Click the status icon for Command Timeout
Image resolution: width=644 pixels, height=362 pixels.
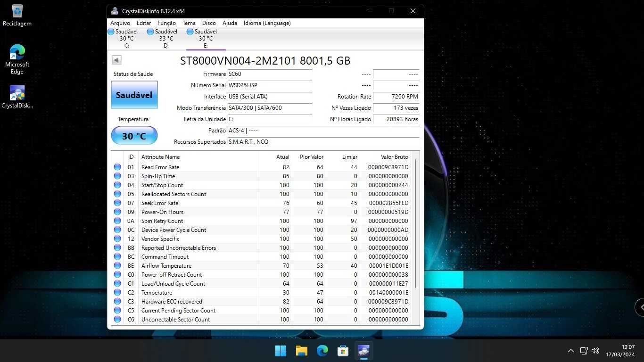click(117, 257)
